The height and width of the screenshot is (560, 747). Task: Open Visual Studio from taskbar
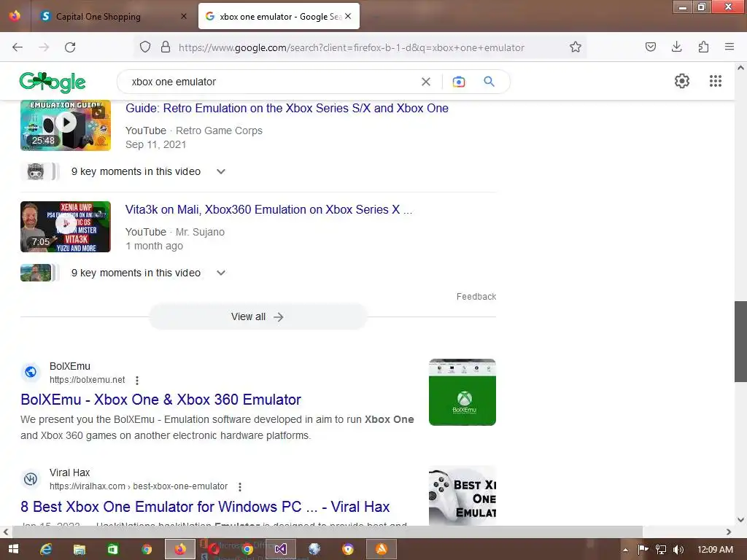pyautogui.click(x=281, y=549)
